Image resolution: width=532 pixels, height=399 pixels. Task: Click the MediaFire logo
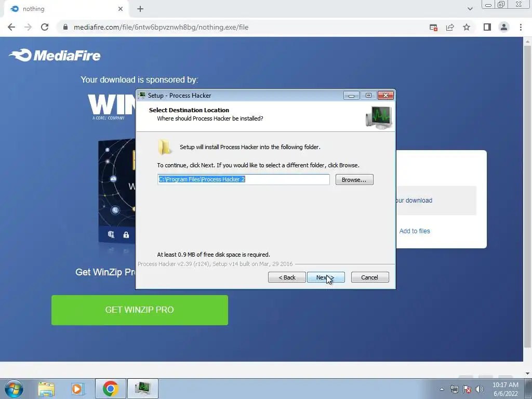point(55,55)
